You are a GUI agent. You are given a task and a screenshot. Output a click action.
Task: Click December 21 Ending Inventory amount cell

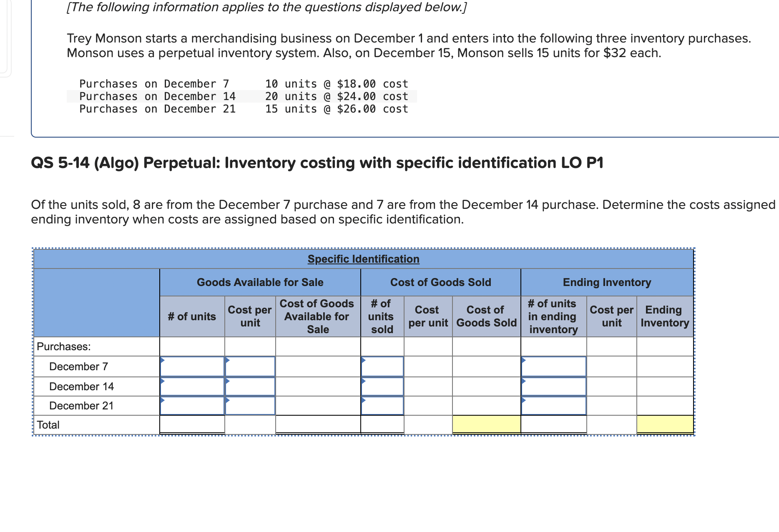click(665, 406)
